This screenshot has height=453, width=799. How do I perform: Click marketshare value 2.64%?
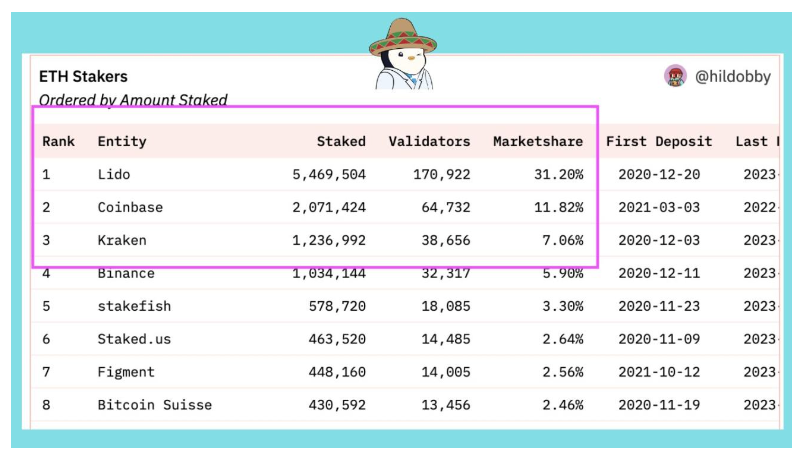click(x=563, y=339)
